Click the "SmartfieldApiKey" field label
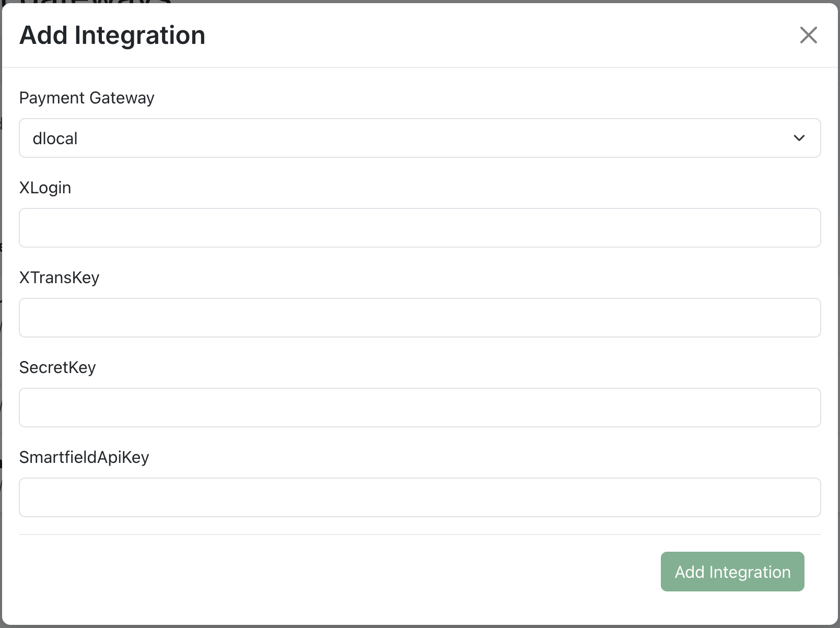The height and width of the screenshot is (628, 840). click(84, 457)
